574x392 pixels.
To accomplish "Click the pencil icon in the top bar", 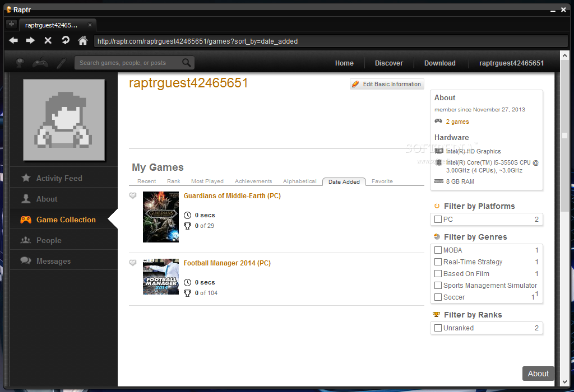I will click(x=61, y=63).
